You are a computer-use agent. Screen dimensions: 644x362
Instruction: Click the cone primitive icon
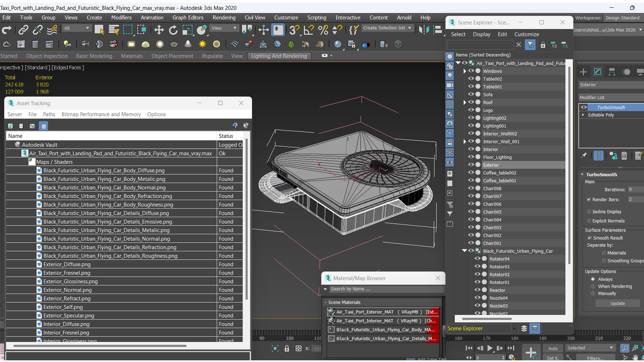point(188,44)
